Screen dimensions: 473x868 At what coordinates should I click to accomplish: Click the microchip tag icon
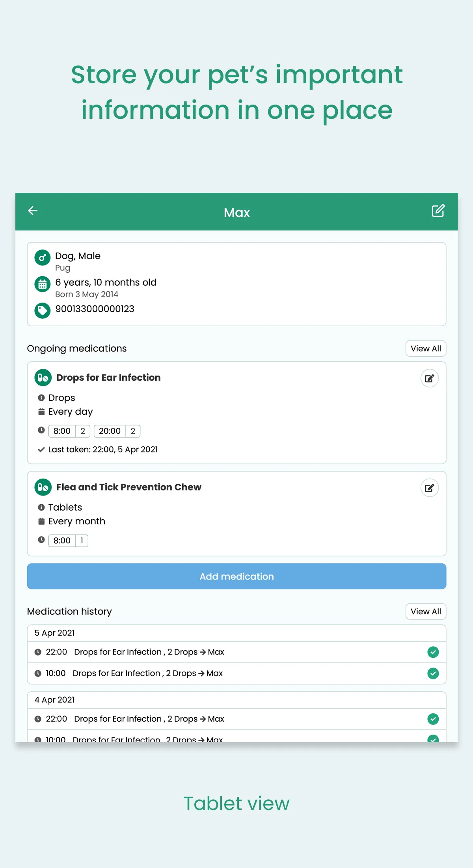coord(43,311)
